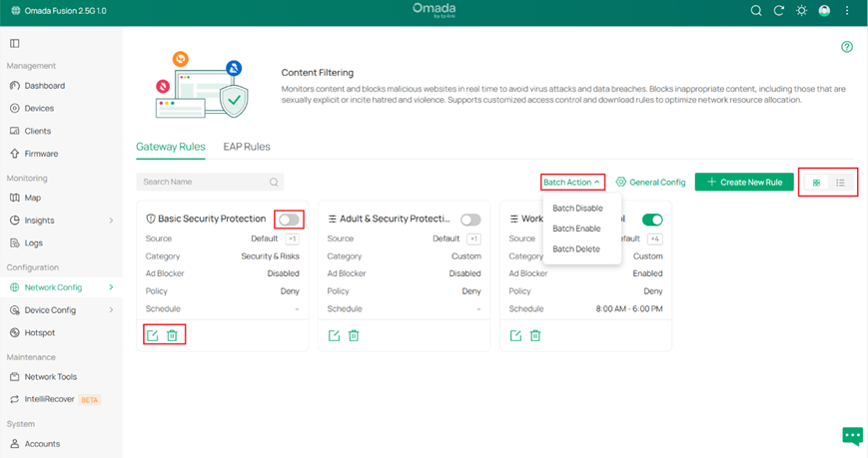Screen dimensions: 868x458
Task: Open Firmware in the sidebar
Action: [41, 154]
